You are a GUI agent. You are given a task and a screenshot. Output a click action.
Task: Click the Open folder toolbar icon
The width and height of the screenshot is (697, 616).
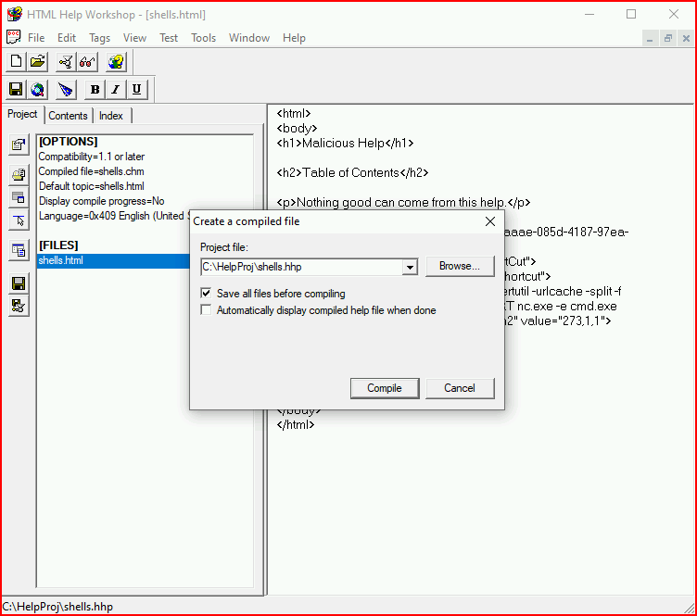pyautogui.click(x=38, y=61)
